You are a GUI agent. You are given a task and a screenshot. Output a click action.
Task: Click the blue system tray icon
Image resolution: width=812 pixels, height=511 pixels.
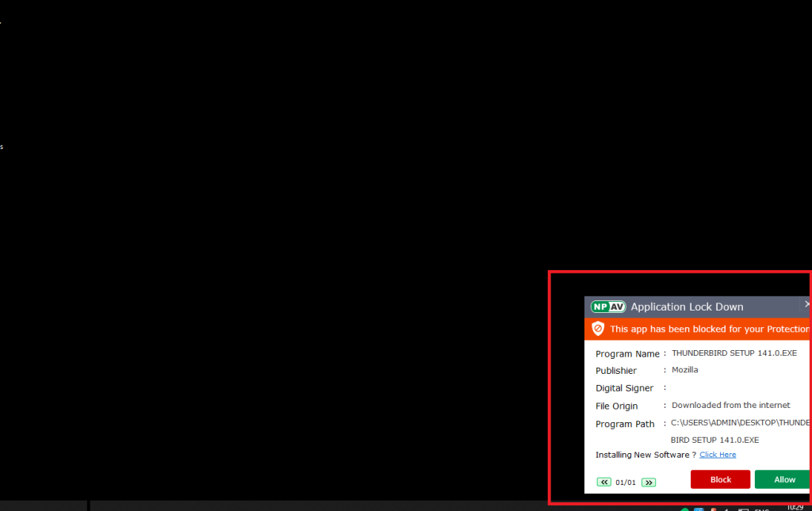(699, 508)
